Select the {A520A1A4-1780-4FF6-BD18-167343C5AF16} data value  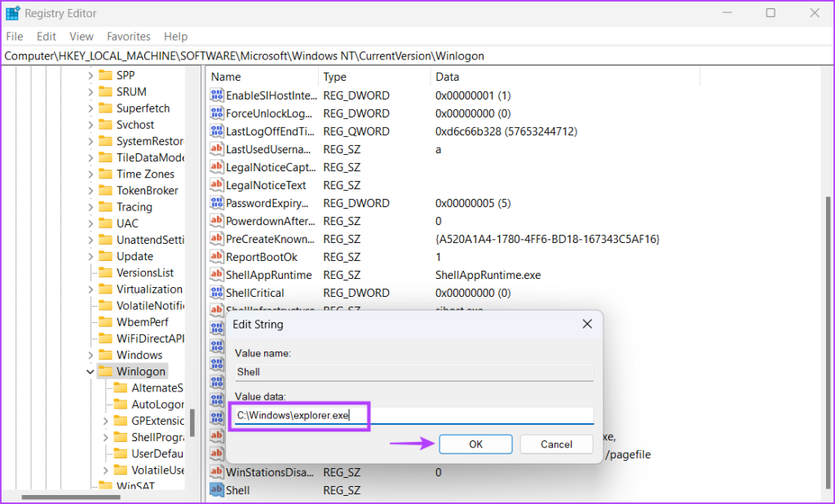click(x=547, y=239)
